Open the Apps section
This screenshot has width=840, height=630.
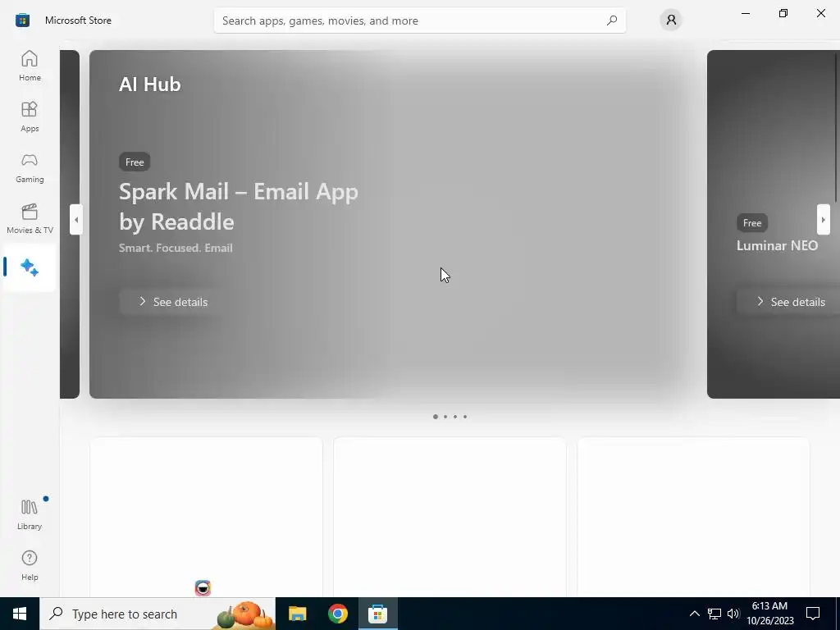click(30, 116)
